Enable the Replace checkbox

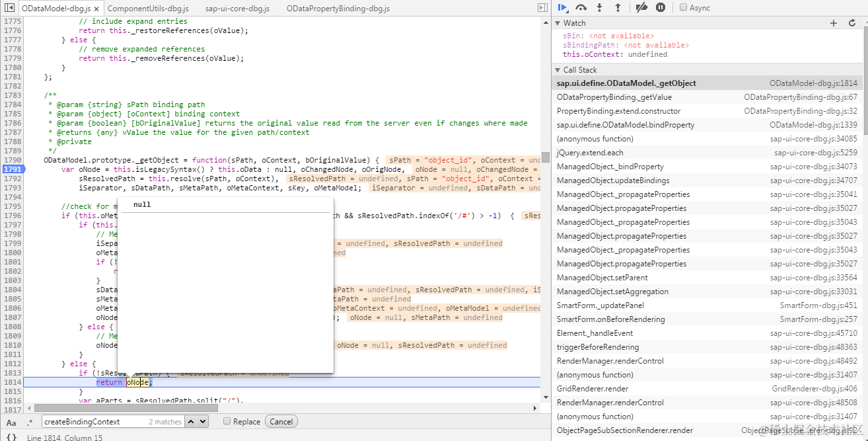[227, 421]
